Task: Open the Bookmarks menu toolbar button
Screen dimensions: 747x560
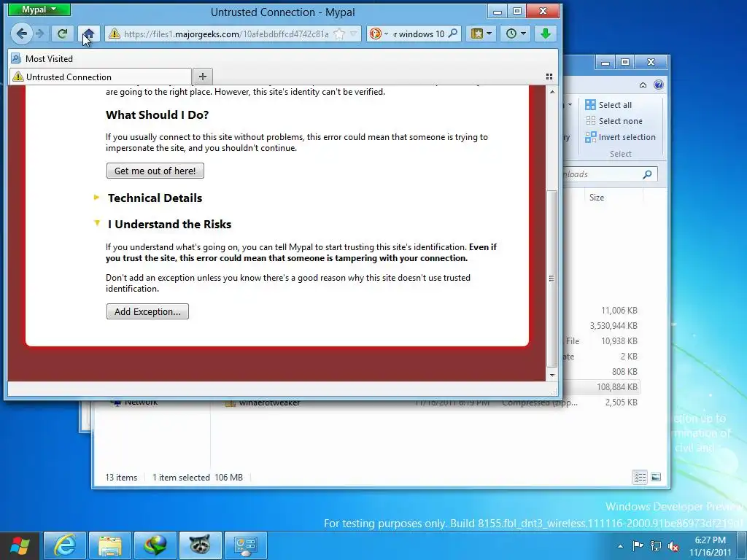Action: 481,34
